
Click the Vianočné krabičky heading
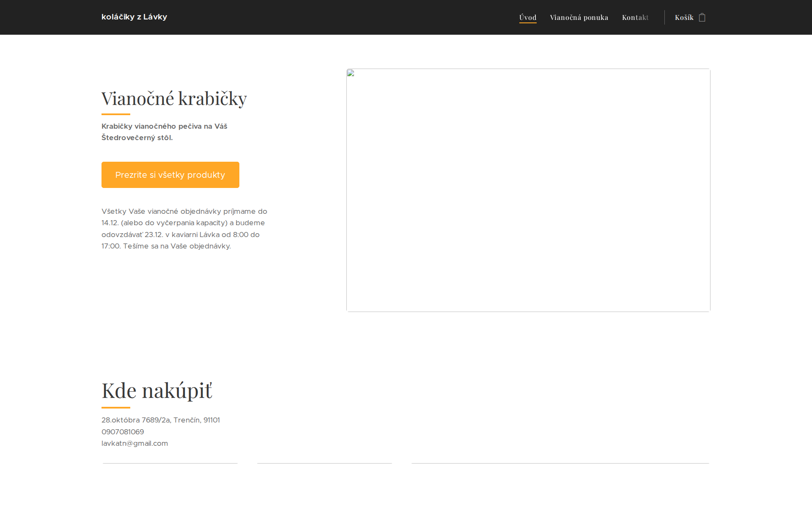(174, 98)
